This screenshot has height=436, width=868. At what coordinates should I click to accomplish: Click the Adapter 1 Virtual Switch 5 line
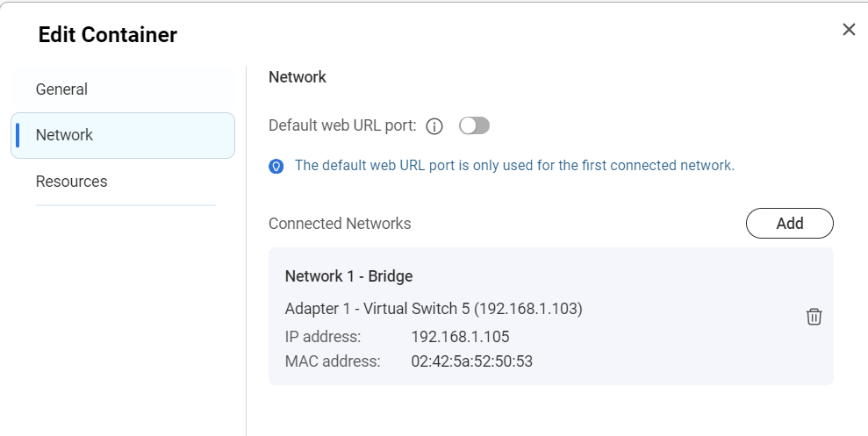434,308
